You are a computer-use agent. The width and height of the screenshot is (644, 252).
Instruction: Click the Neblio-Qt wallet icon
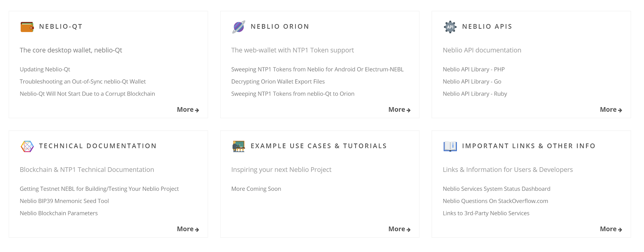click(x=27, y=27)
